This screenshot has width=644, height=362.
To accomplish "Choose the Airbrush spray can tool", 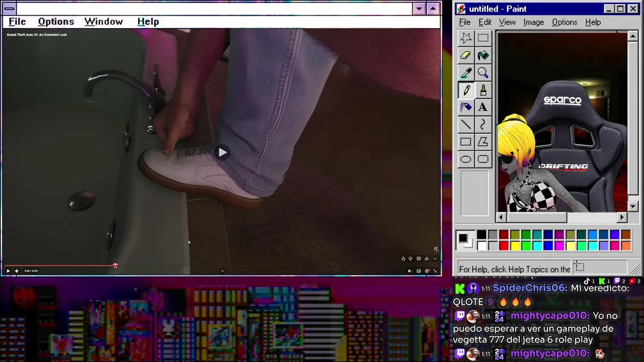I will point(466,107).
